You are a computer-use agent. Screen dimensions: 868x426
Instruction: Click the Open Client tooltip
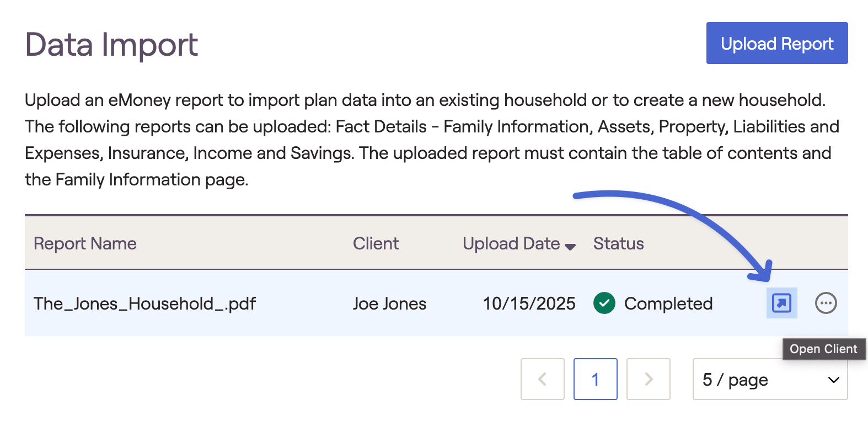[x=823, y=349]
